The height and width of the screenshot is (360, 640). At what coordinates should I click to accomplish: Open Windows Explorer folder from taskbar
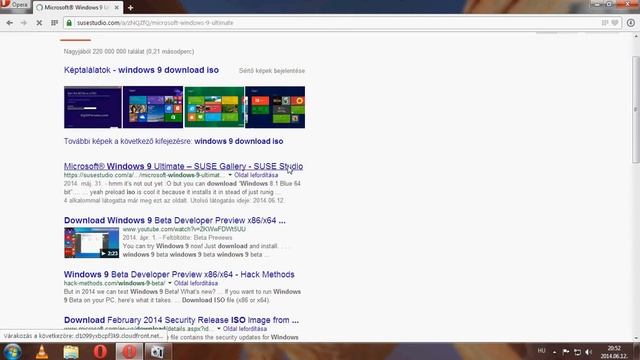pos(71,351)
